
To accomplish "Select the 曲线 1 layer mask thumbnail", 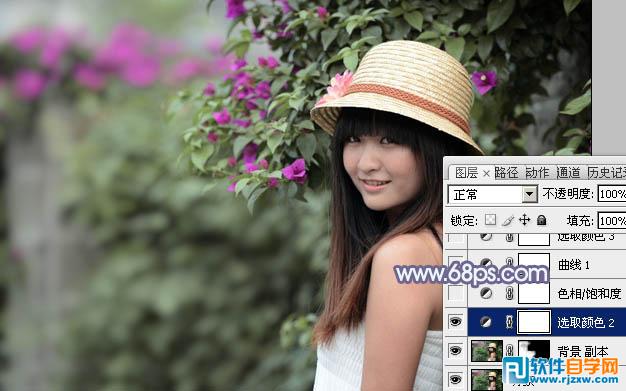I will [x=534, y=264].
